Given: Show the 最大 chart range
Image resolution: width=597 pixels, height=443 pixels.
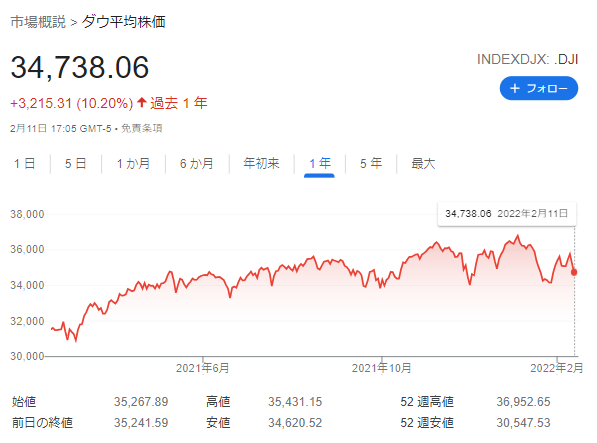Looking at the screenshot, I should click(x=423, y=164).
